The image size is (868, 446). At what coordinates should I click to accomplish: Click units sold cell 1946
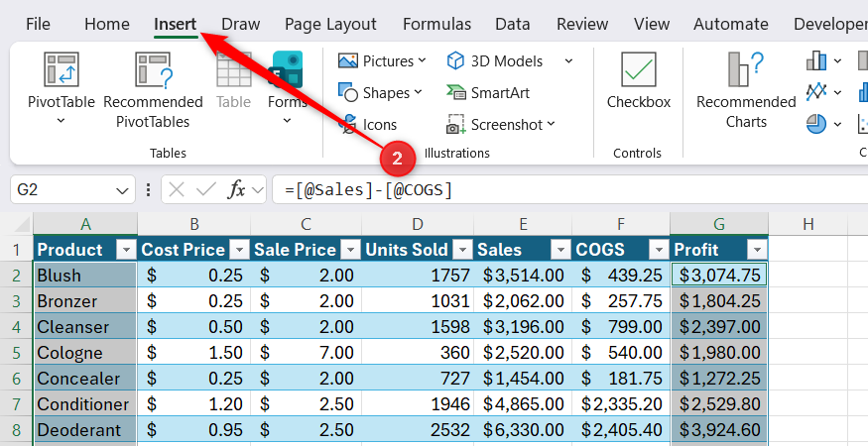pyautogui.click(x=418, y=404)
